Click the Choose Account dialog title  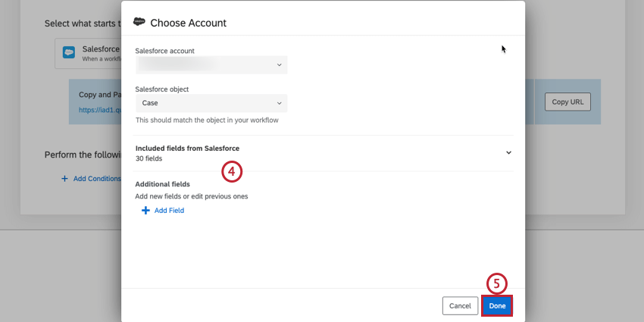click(x=188, y=23)
